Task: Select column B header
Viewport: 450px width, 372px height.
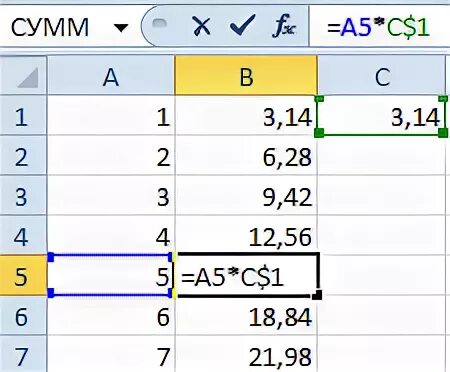Action: (x=246, y=76)
